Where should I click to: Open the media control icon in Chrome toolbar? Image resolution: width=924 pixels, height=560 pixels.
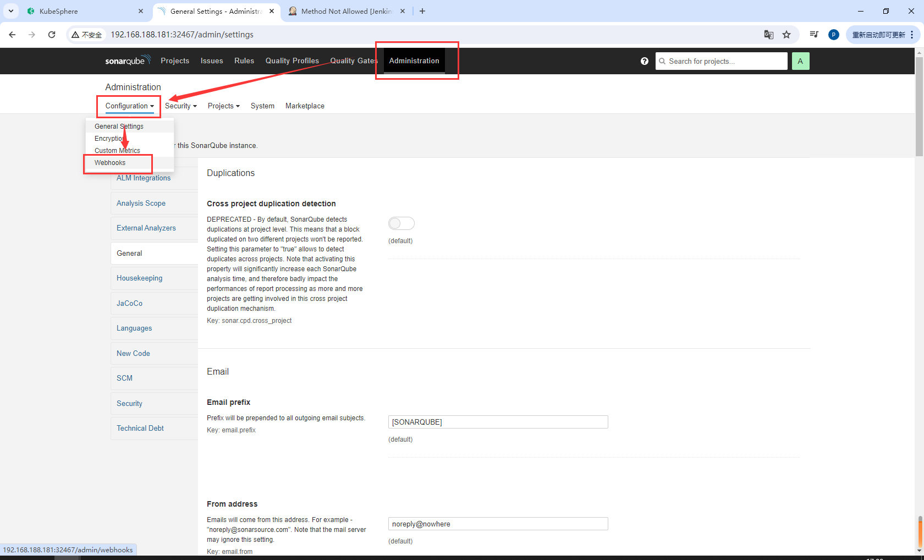pyautogui.click(x=814, y=35)
